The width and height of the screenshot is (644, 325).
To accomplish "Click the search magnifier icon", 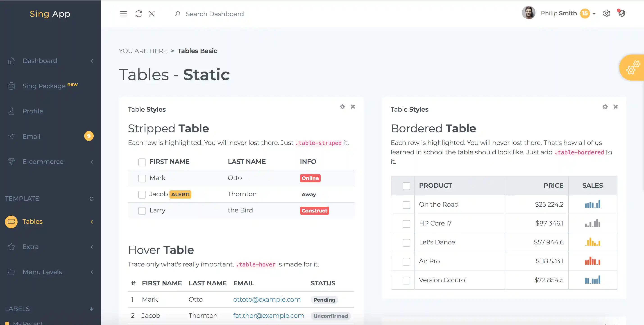I will [177, 14].
